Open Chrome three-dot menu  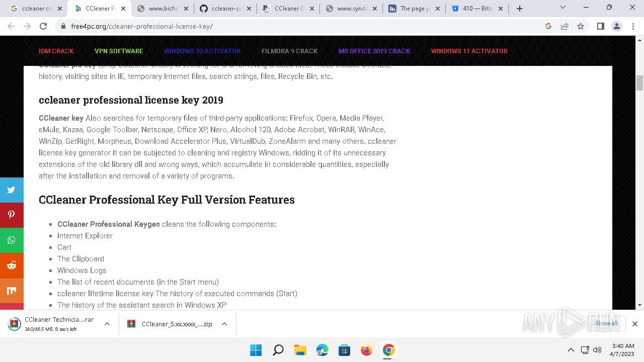click(633, 26)
